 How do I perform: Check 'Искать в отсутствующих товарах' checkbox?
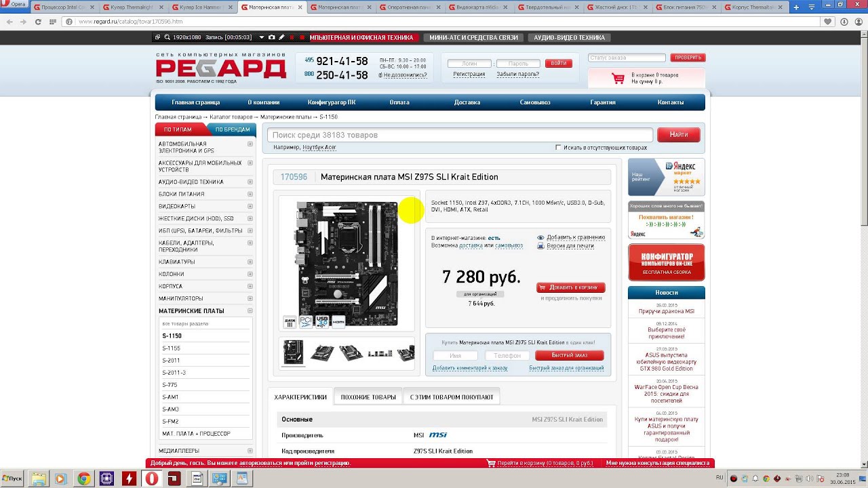(558, 147)
